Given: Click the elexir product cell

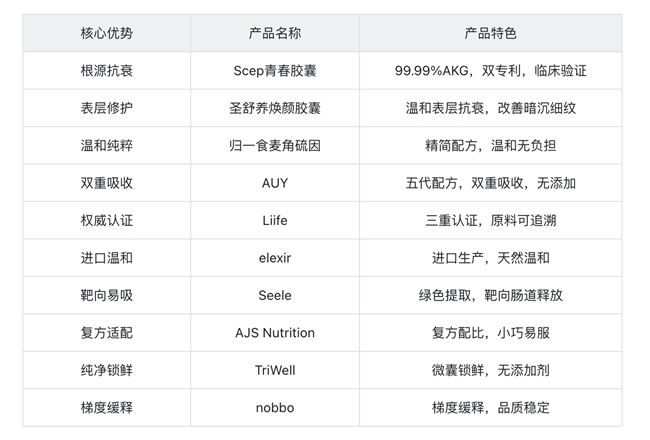Looking at the screenshot, I should (x=274, y=258).
